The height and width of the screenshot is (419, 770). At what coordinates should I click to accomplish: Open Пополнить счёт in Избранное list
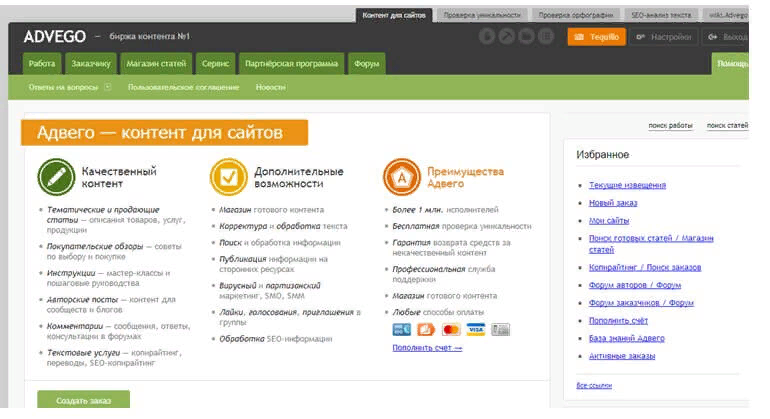(618, 320)
